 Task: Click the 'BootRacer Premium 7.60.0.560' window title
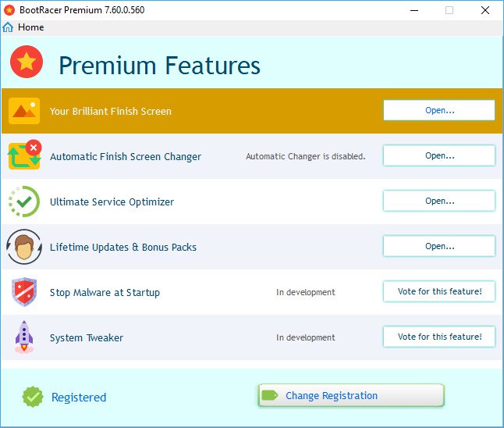click(82, 10)
